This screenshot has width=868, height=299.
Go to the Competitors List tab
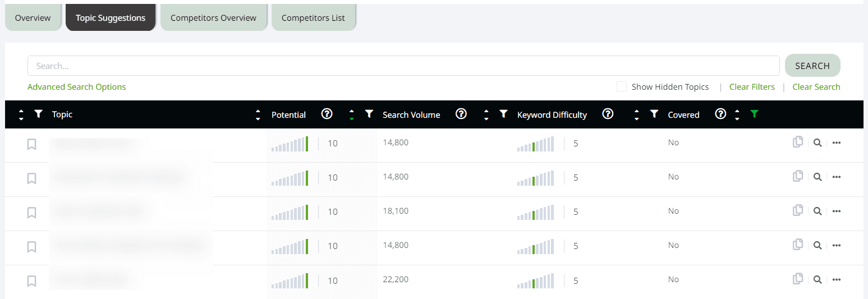tap(313, 18)
